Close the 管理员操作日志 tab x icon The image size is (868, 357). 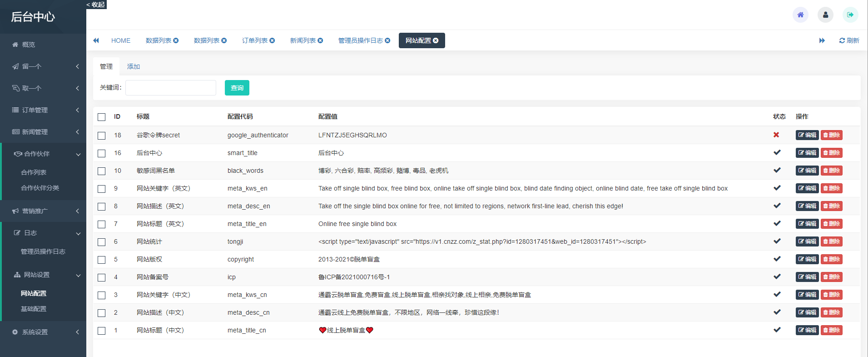387,40
